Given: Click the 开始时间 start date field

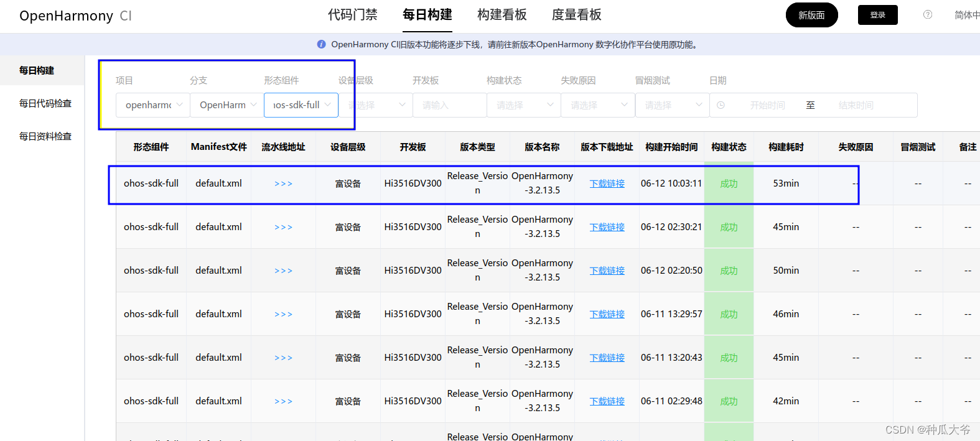Looking at the screenshot, I should pyautogui.click(x=767, y=105).
